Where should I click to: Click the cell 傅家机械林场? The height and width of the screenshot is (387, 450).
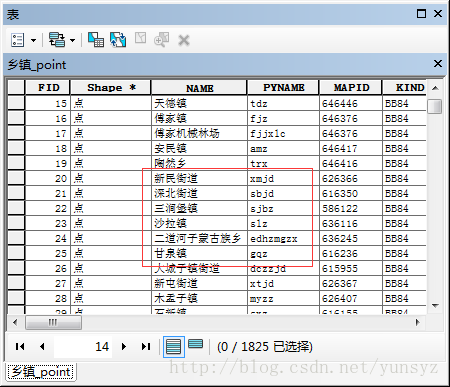pyautogui.click(x=199, y=133)
